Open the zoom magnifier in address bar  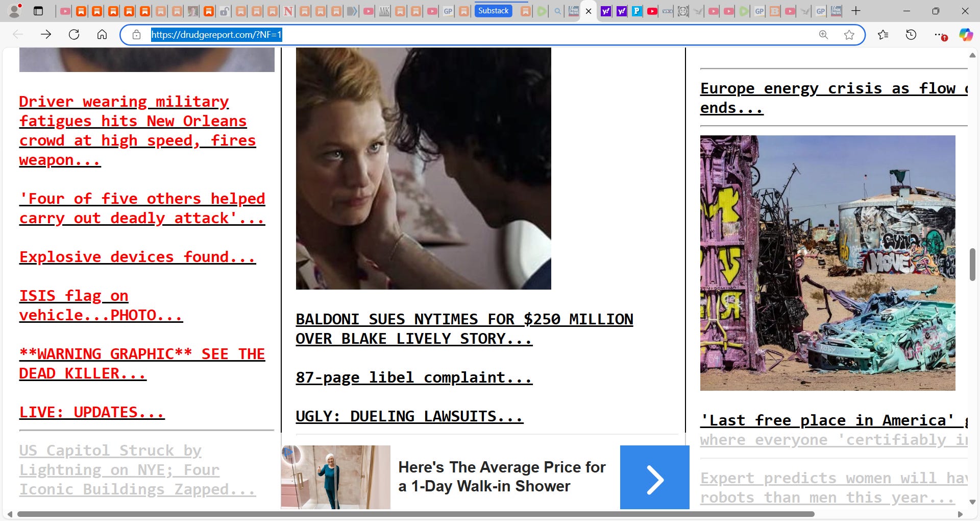tap(823, 35)
